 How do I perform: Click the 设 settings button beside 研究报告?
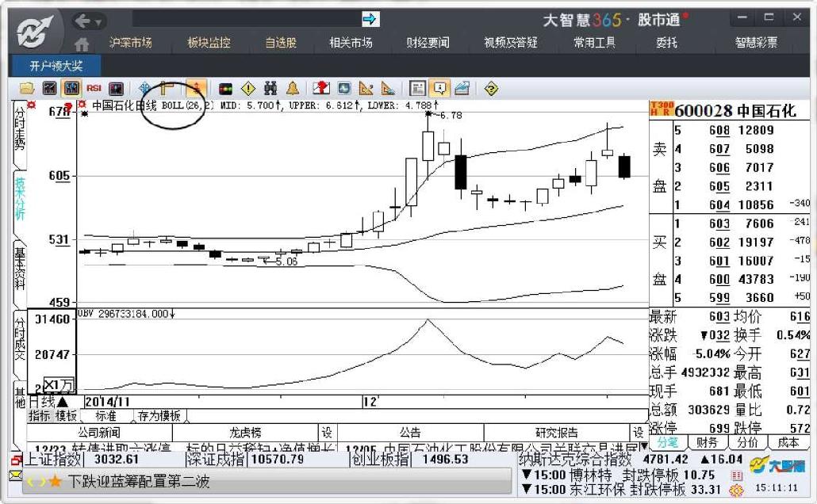pyautogui.click(x=639, y=433)
